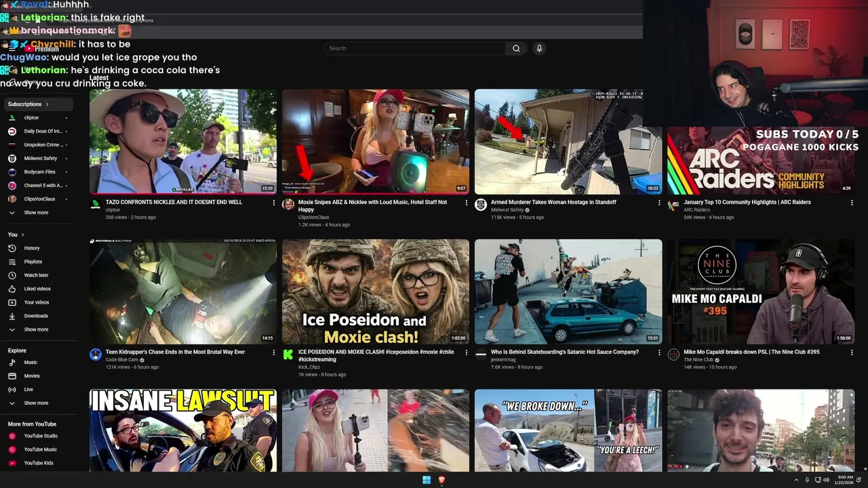Image resolution: width=868 pixels, height=488 pixels.
Task: Open Armed Murderer Takes Woman Hostage title
Action: click(x=553, y=202)
